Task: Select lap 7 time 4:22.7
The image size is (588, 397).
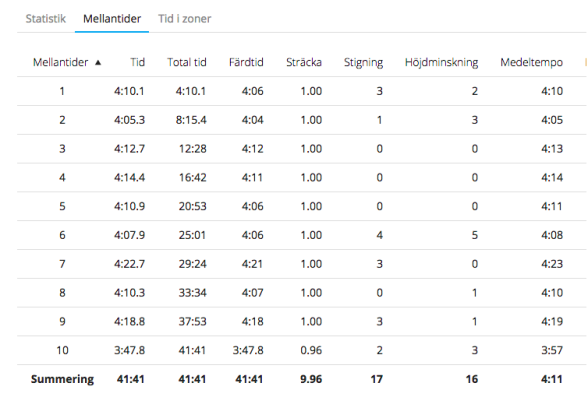Action: tap(129, 264)
